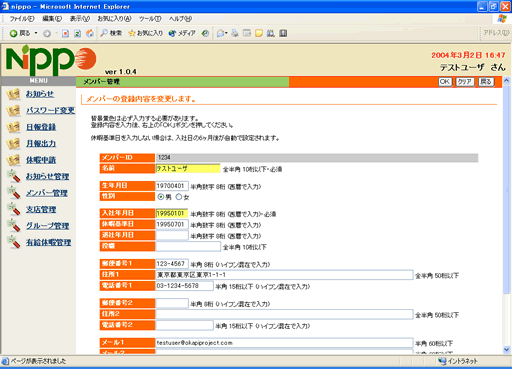Open Favorites (お気に入り) star toolbar button

146,33
